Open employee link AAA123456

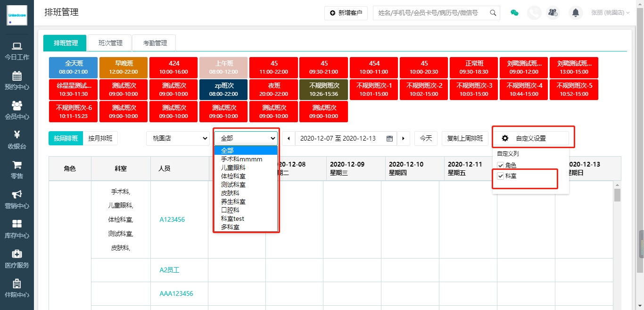(x=176, y=293)
